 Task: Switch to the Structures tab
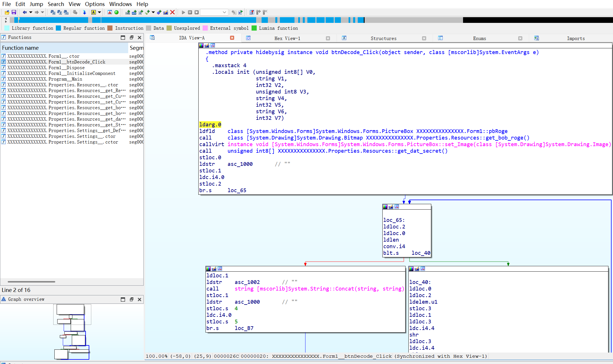click(x=383, y=38)
